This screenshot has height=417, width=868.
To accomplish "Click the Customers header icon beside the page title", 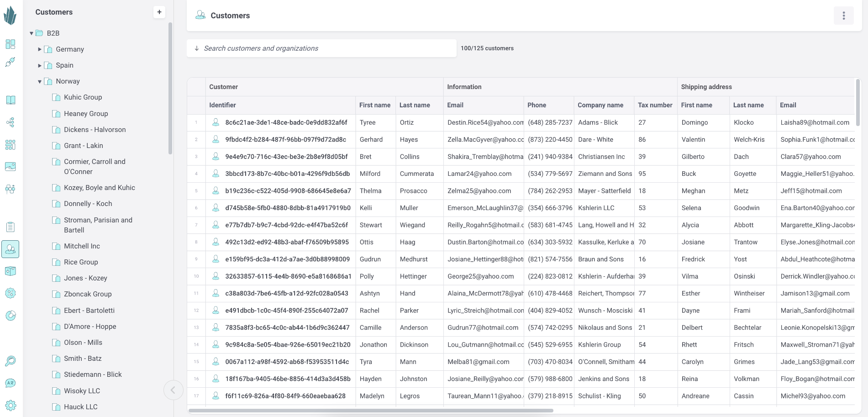I will pos(200,16).
